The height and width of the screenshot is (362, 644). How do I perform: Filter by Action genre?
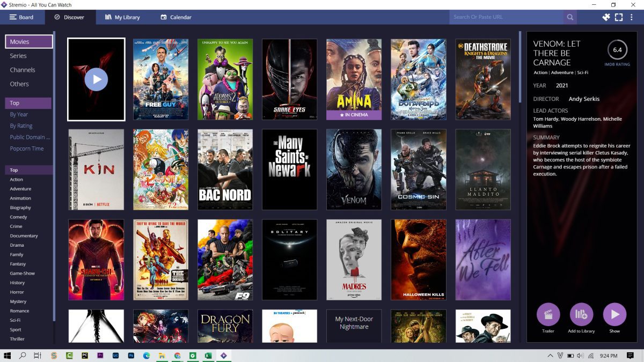[x=16, y=180]
